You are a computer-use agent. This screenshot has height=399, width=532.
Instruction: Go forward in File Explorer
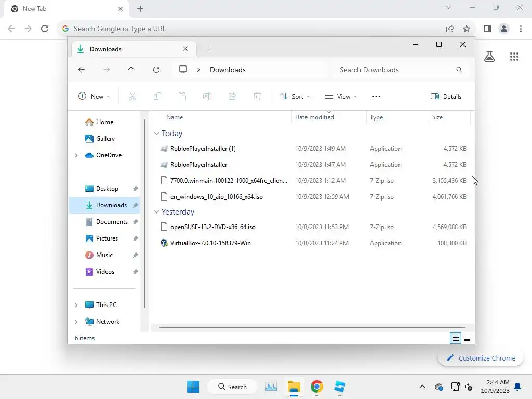click(x=106, y=70)
